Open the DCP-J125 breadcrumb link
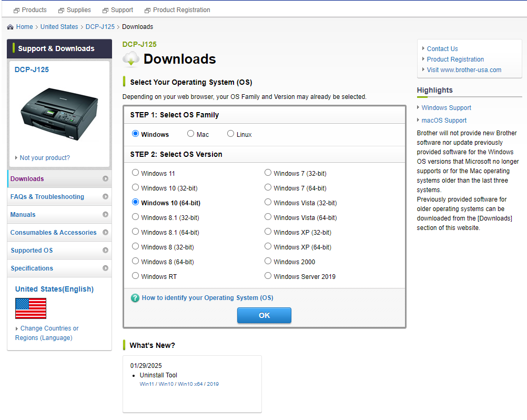 coord(100,27)
